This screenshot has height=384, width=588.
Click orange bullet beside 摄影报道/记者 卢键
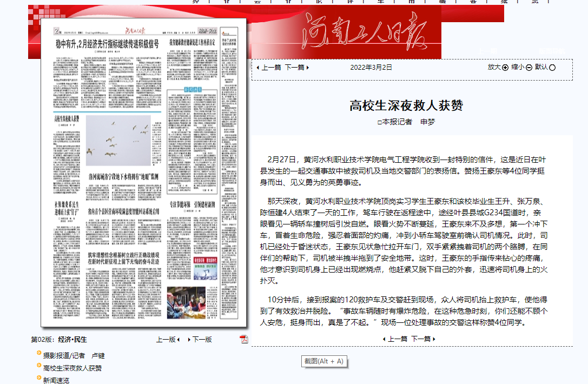tap(38, 354)
